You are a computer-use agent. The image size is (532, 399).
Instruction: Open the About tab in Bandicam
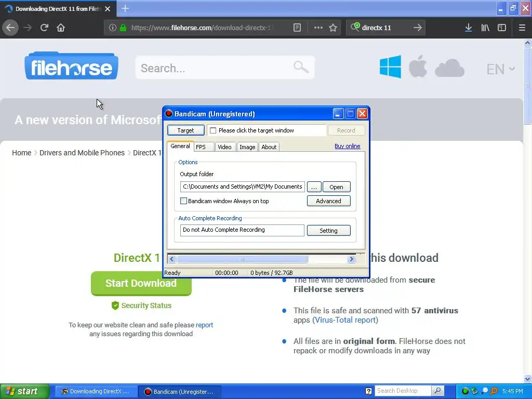point(269,147)
